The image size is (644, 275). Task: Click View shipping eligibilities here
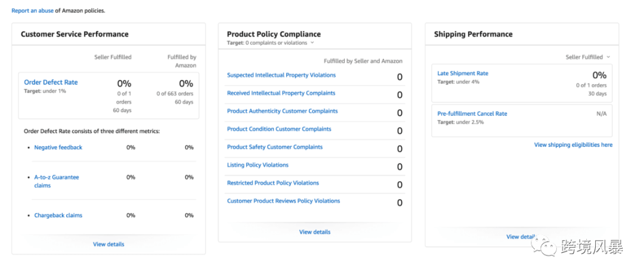(573, 145)
